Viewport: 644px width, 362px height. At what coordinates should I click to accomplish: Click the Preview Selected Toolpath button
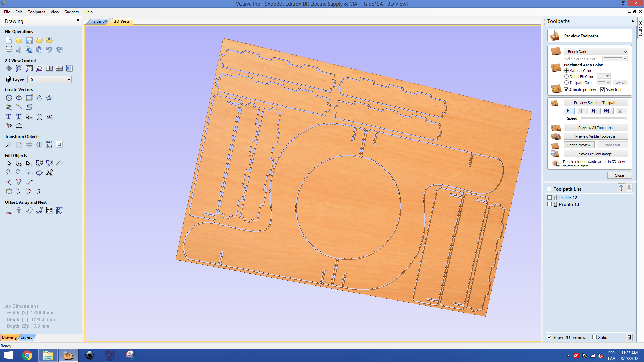[x=595, y=103]
